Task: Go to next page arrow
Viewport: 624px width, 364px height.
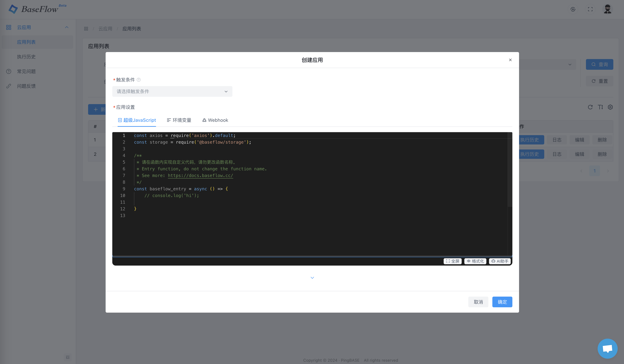Action: point(608,171)
